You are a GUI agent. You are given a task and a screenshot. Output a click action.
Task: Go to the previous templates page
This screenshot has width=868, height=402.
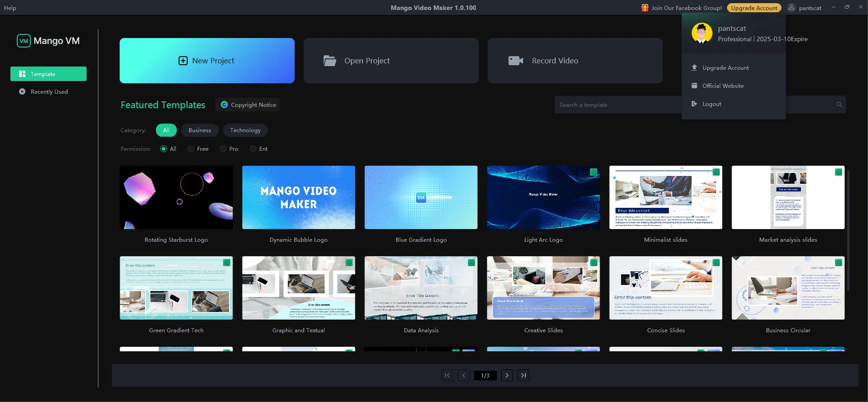(464, 375)
